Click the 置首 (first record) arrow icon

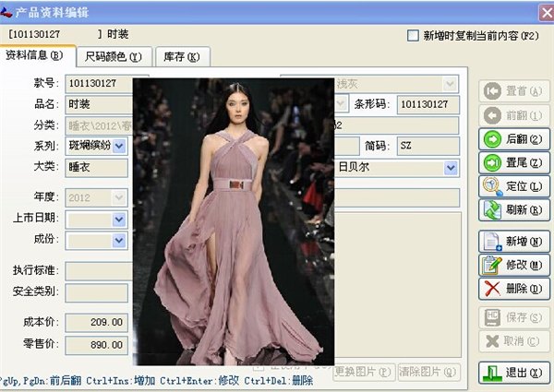pyautogui.click(x=492, y=91)
